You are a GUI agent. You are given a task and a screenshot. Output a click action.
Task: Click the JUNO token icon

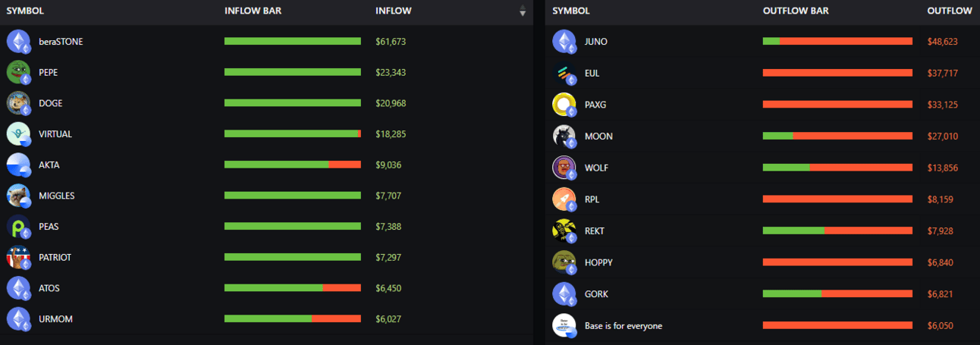coord(565,41)
